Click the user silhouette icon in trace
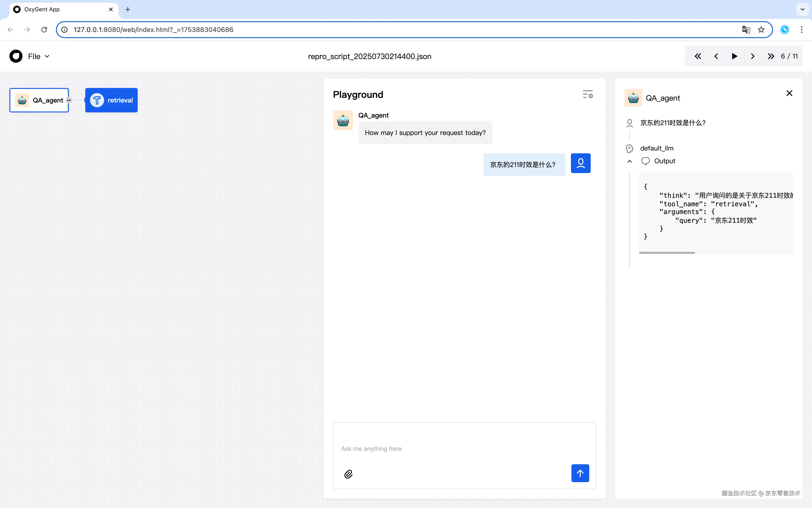The image size is (812, 508). click(x=629, y=123)
